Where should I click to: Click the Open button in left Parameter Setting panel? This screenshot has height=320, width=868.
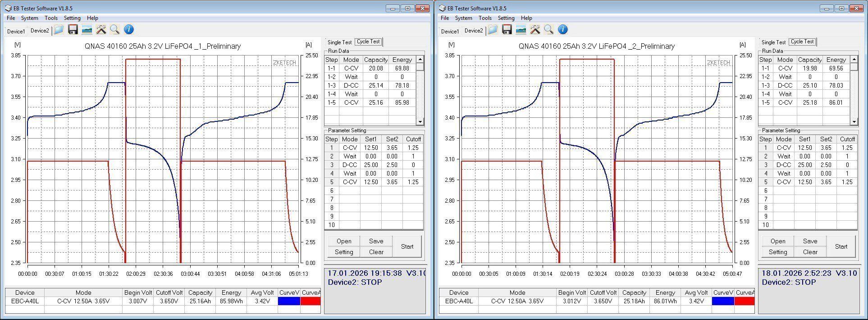(x=344, y=241)
